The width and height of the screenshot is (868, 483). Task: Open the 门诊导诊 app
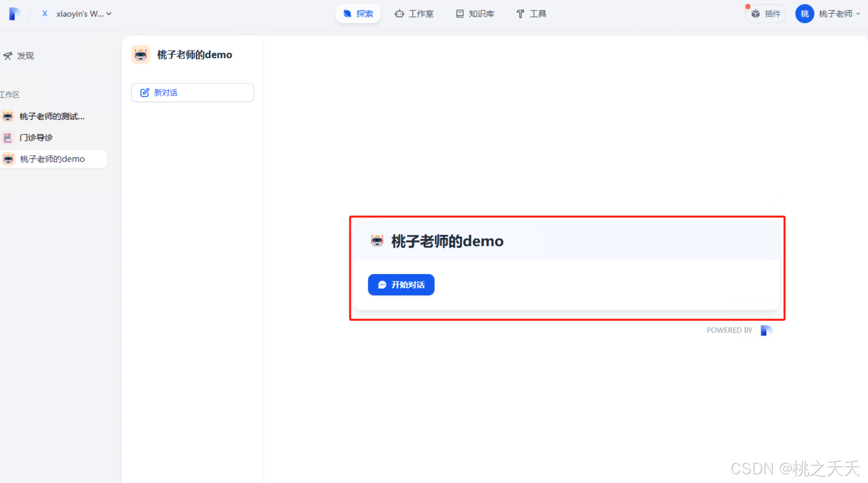[x=36, y=138]
